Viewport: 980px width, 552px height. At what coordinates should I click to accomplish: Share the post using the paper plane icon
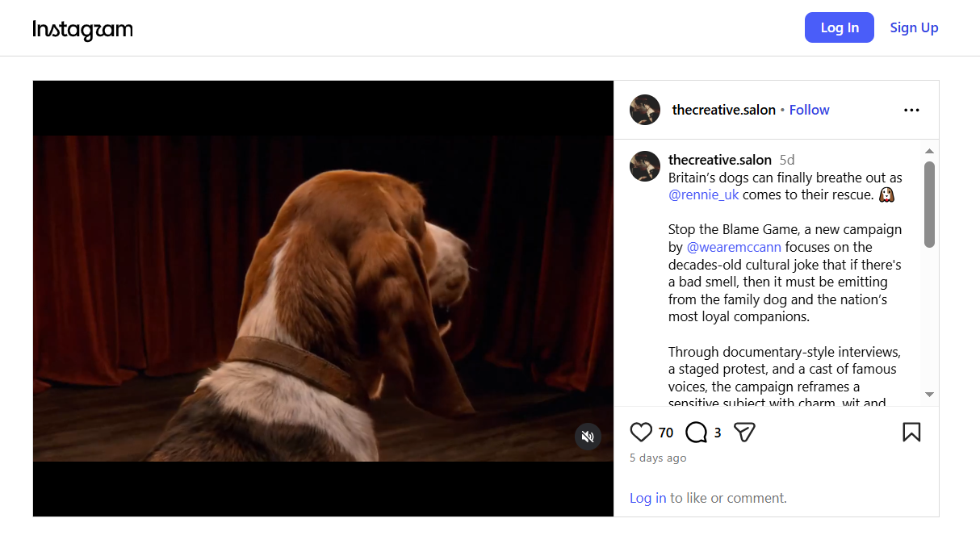click(744, 433)
